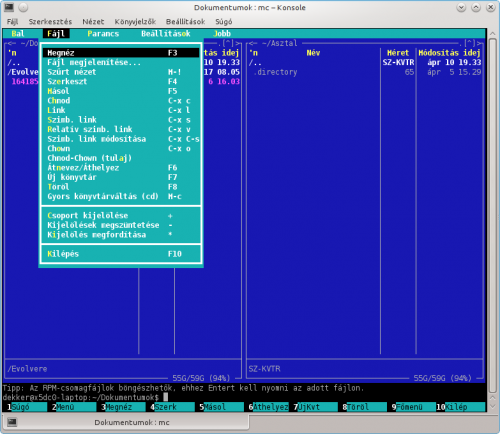
Task: Click the right panel forward arrow in the corner
Action: click(479, 43)
